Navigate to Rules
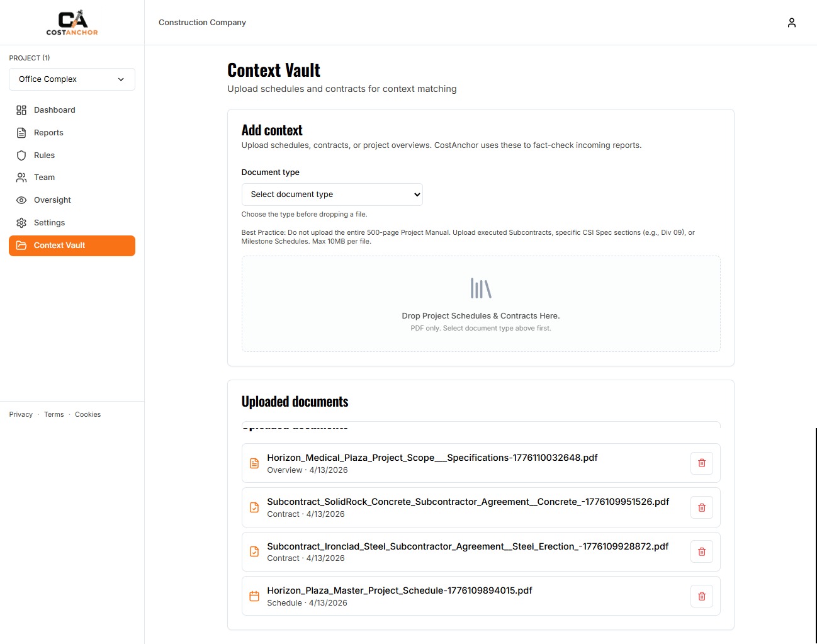The height and width of the screenshot is (644, 817). coord(72,155)
